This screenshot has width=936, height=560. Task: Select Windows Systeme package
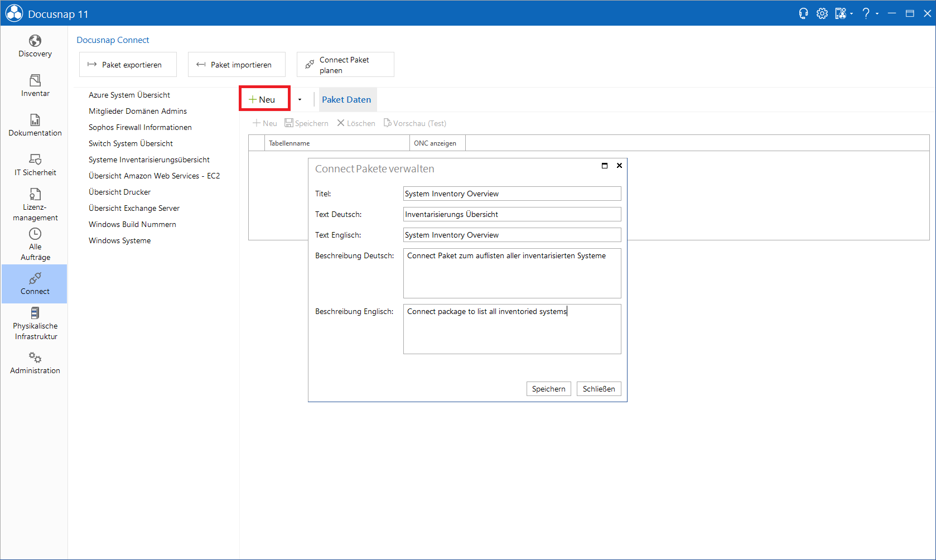click(x=119, y=240)
